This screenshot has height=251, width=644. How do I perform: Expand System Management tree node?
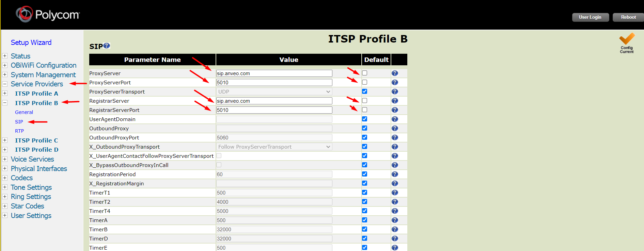[x=5, y=74]
